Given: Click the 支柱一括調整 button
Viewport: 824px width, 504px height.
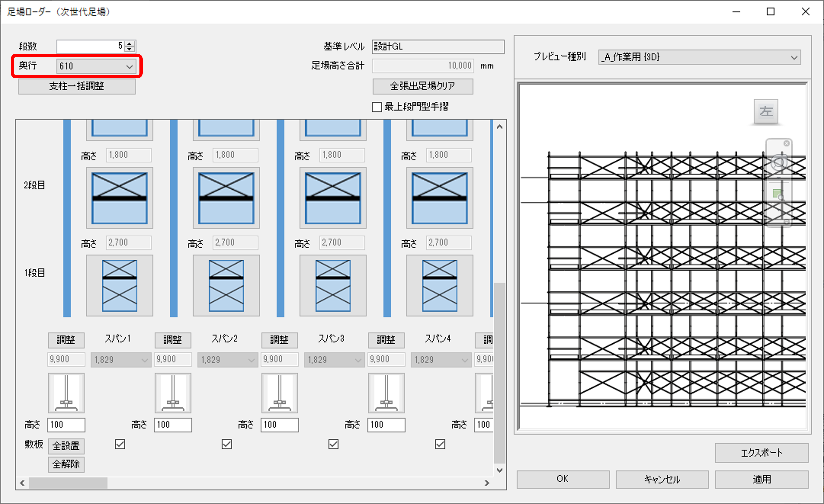Looking at the screenshot, I should tap(77, 86).
